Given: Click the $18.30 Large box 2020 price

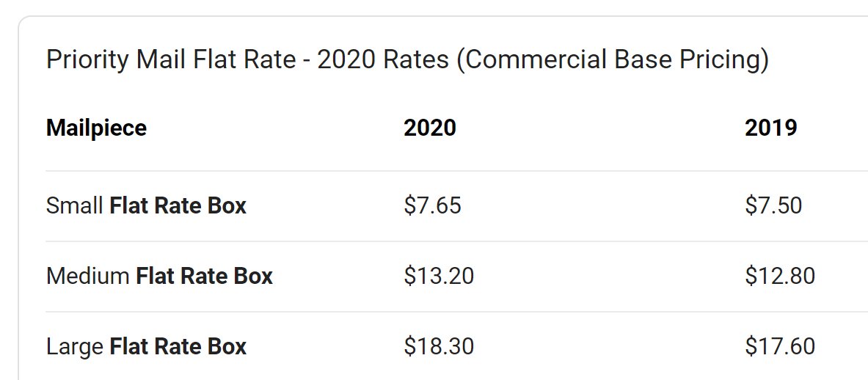Looking at the screenshot, I should (x=439, y=347).
